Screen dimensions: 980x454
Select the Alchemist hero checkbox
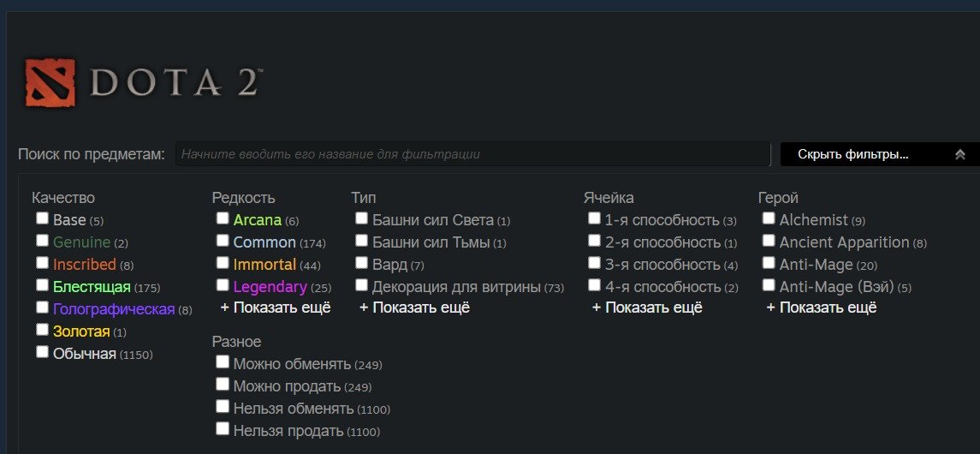(x=768, y=218)
